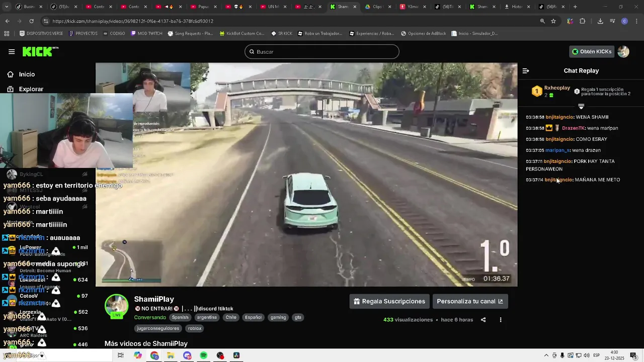Click DrazenTK username in chat replay
The image size is (644, 362).
tap(574, 128)
